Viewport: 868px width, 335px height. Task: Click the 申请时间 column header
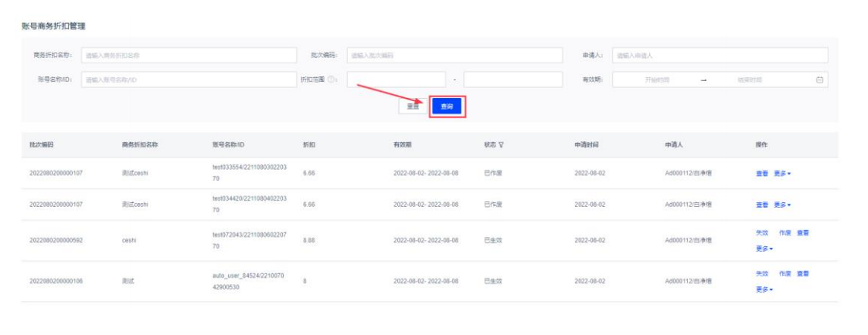pos(586,145)
